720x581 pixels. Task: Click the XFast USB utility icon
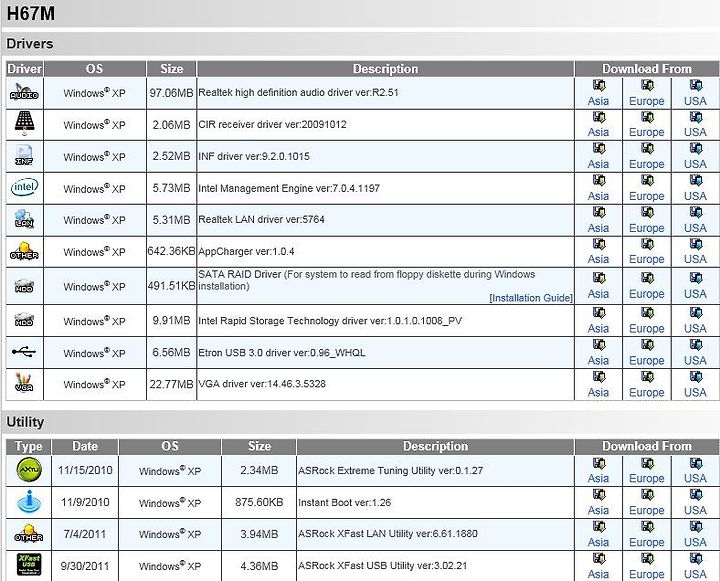coord(29,564)
